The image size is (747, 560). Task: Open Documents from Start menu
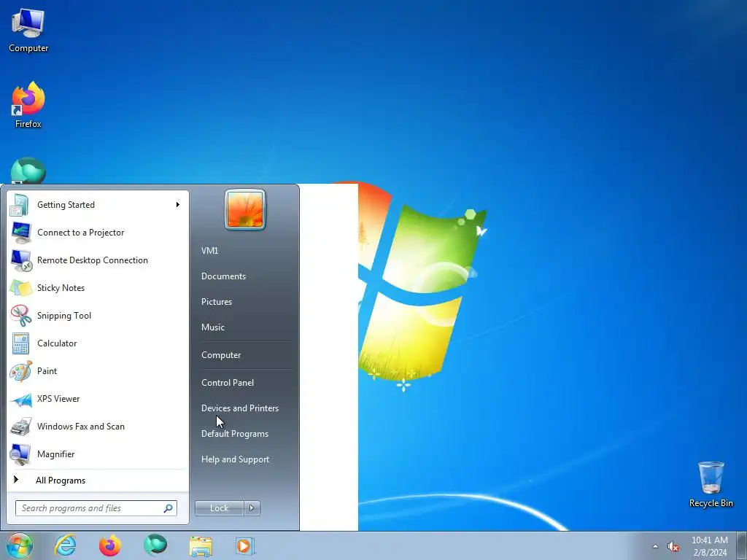[223, 276]
